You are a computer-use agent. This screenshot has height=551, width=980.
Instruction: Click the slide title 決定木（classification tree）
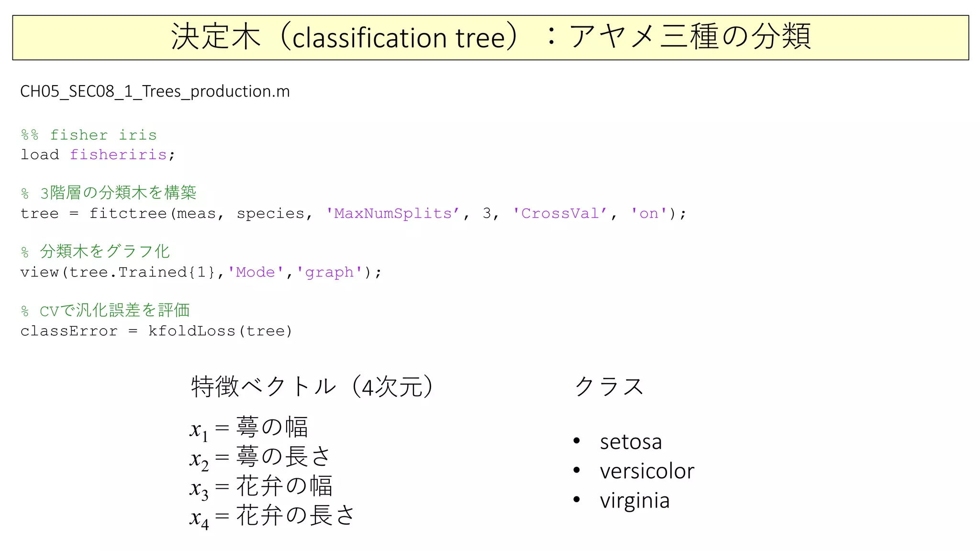490,37
